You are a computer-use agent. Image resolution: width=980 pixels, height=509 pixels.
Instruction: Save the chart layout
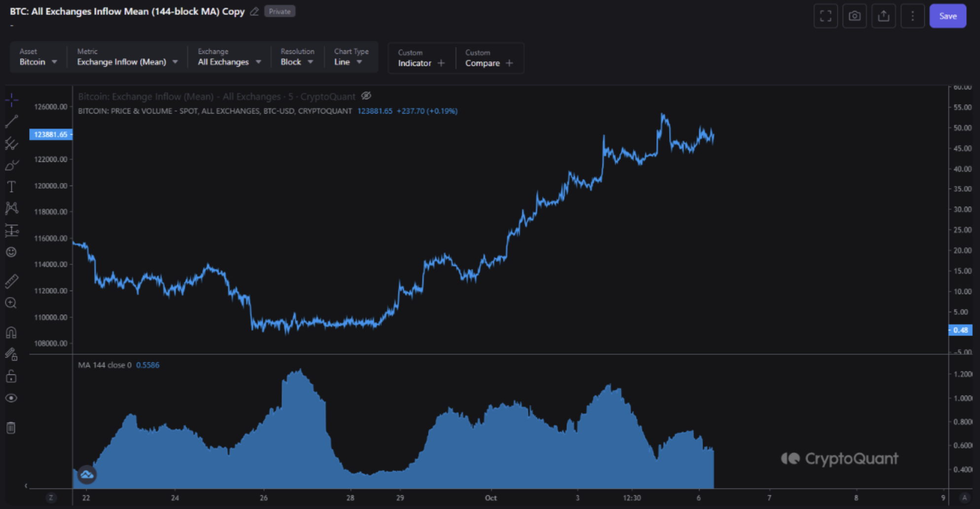coord(947,16)
